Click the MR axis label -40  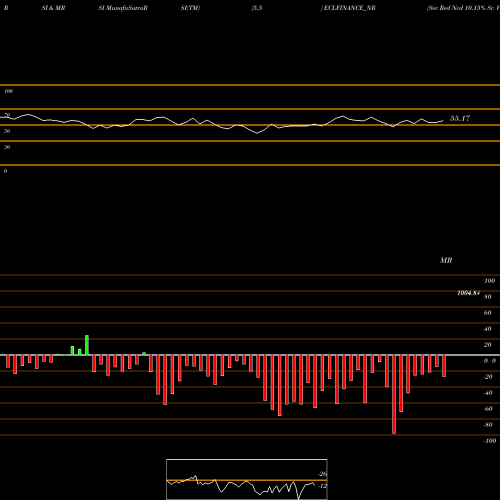pyautogui.click(x=488, y=393)
